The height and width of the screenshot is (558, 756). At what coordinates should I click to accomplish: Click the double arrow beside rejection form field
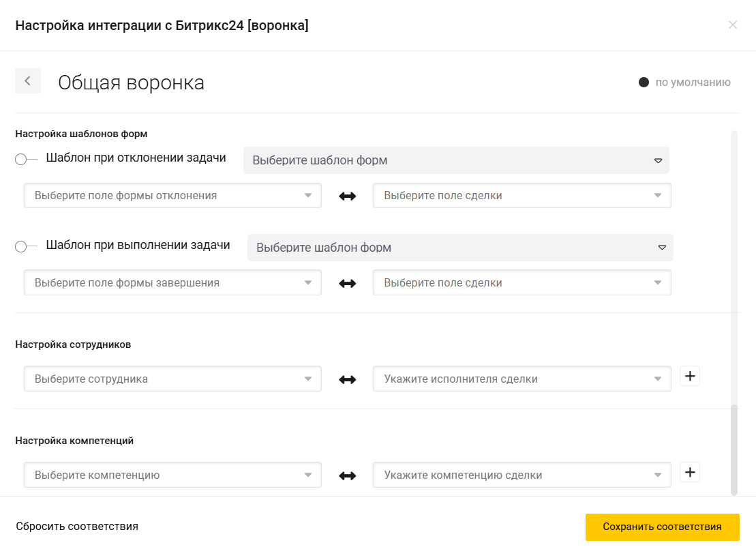click(347, 196)
